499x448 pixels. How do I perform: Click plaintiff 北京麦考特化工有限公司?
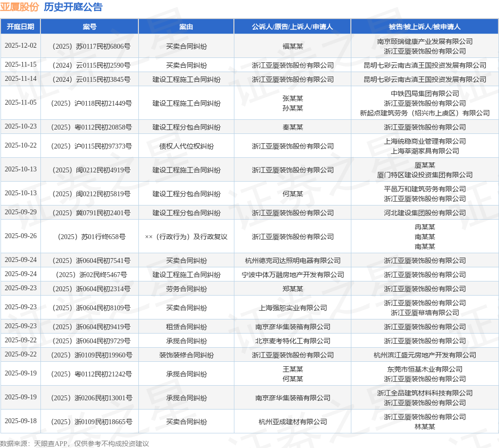(x=293, y=341)
